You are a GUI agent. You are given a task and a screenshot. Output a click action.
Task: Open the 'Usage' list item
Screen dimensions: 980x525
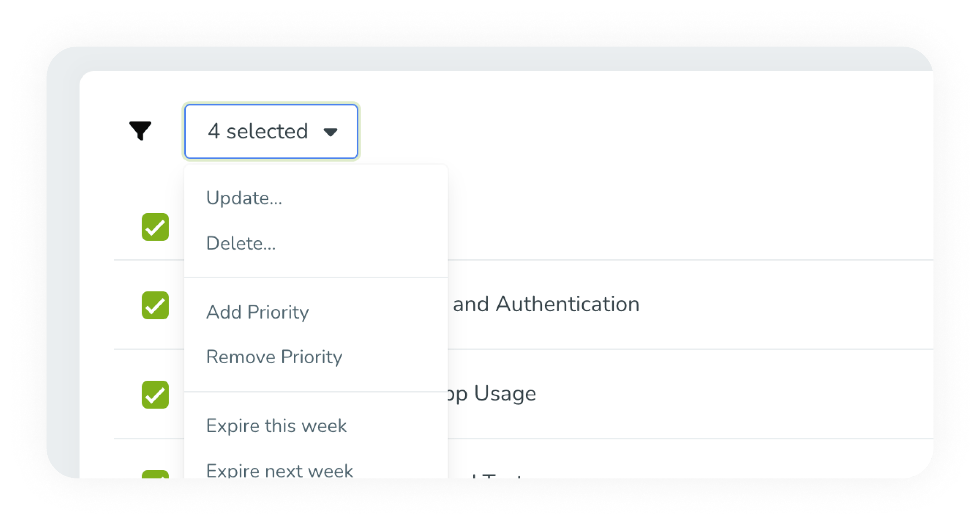492,393
